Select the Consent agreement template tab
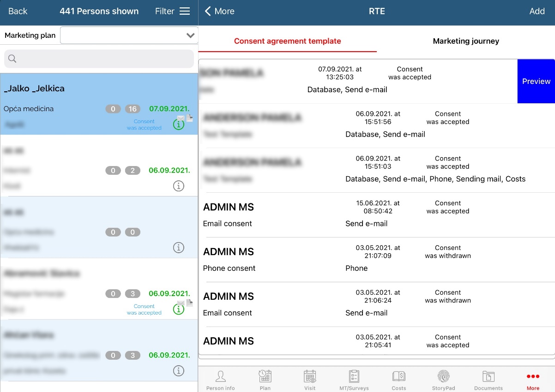Viewport: 555px width, 392px height. (x=287, y=41)
